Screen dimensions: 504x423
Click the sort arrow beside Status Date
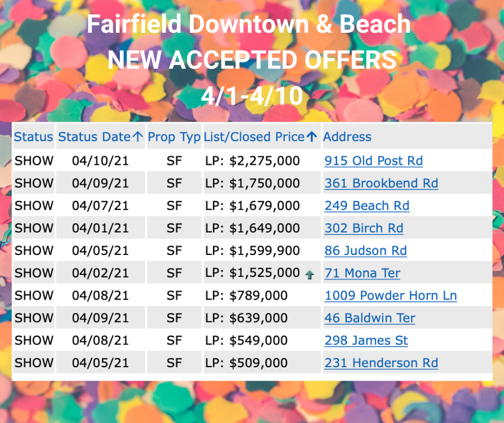pyautogui.click(x=138, y=137)
